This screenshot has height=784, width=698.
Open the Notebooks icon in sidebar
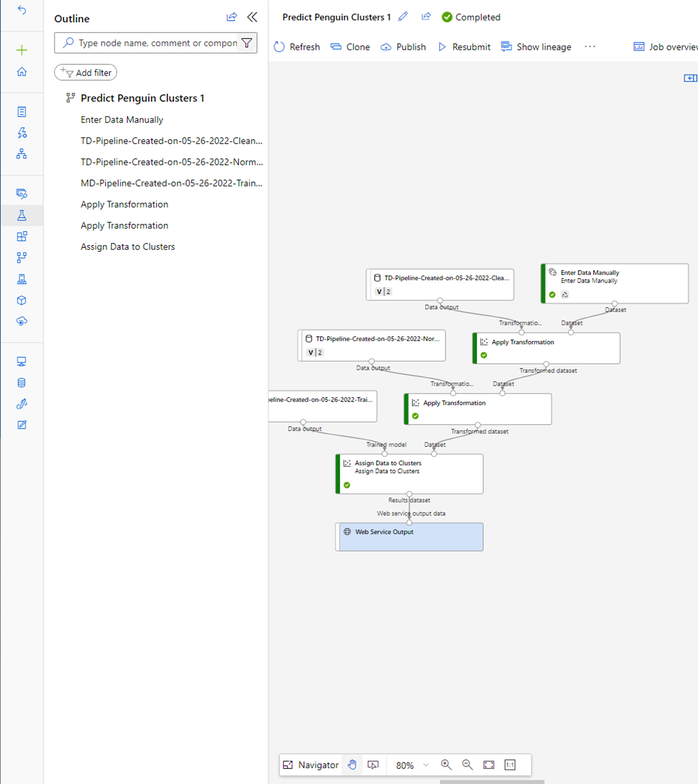[x=22, y=112]
